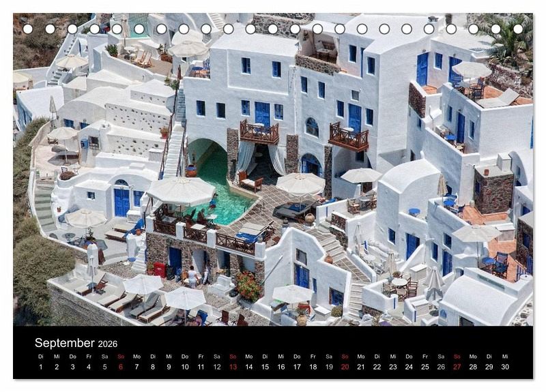The image size is (546, 392).
Task: Click date 18 in the calendar row
Action: [x=313, y=367]
